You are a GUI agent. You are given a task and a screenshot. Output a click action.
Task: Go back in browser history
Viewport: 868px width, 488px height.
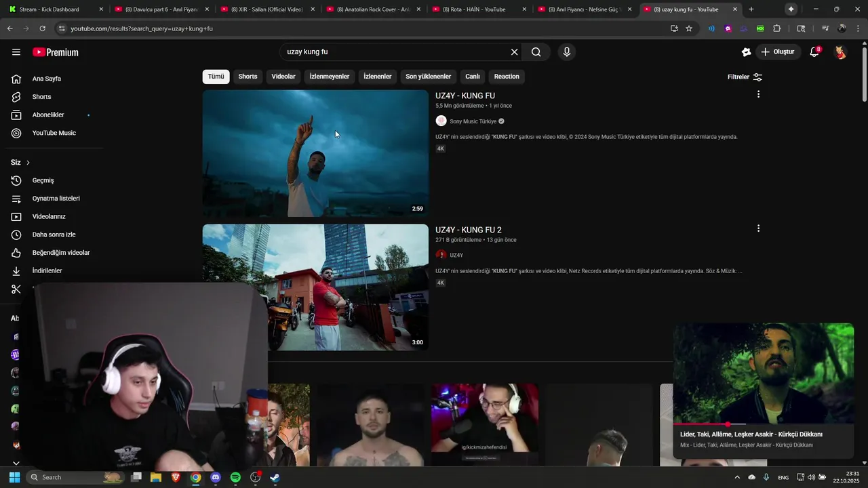[9, 28]
